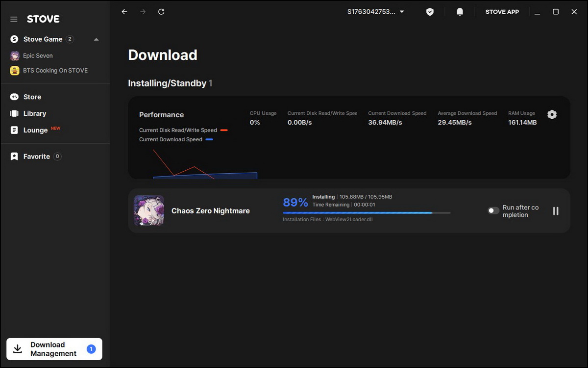
Task: Go to the Store section
Action: 32,97
